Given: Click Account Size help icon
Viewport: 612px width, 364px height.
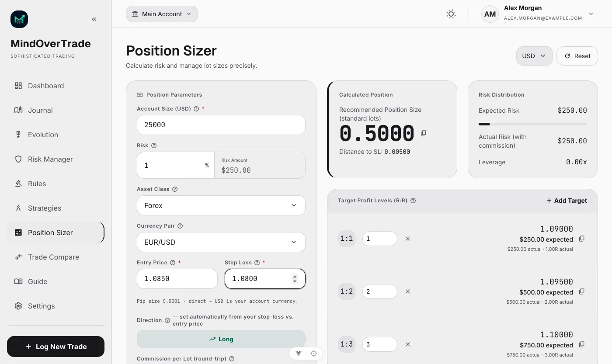Looking at the screenshot, I should coord(196,109).
